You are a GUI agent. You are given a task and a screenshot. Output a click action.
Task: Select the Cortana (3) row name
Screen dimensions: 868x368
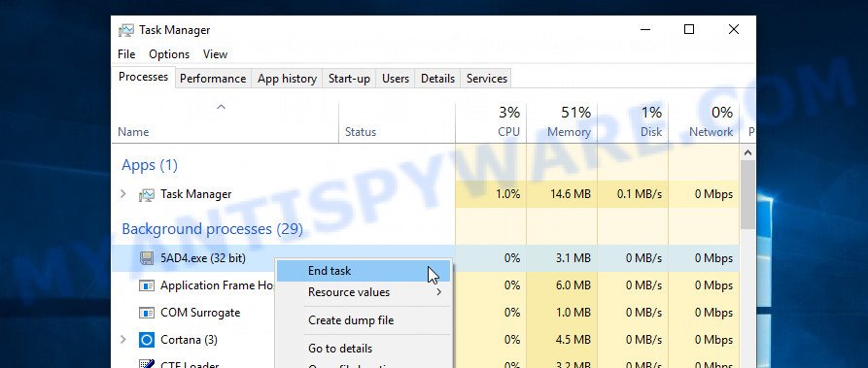(189, 340)
